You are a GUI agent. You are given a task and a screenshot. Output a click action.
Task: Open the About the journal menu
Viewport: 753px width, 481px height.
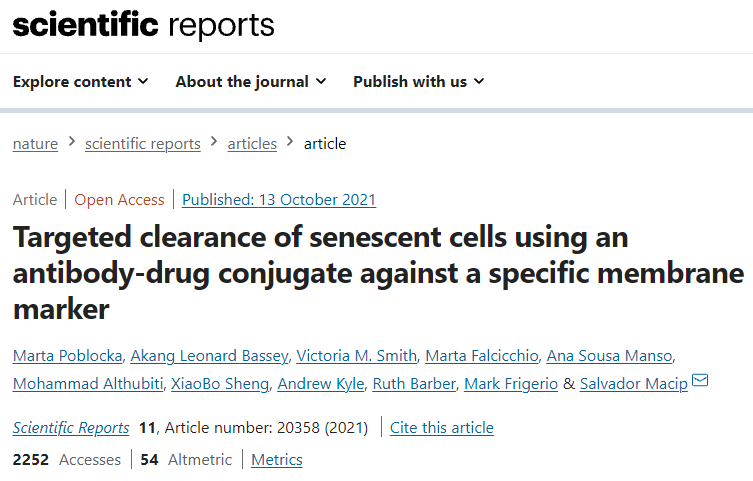[x=251, y=82]
